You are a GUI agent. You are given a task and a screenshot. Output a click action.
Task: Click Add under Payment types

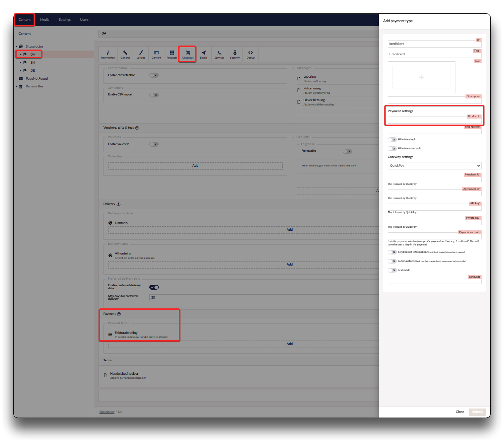coord(290,344)
